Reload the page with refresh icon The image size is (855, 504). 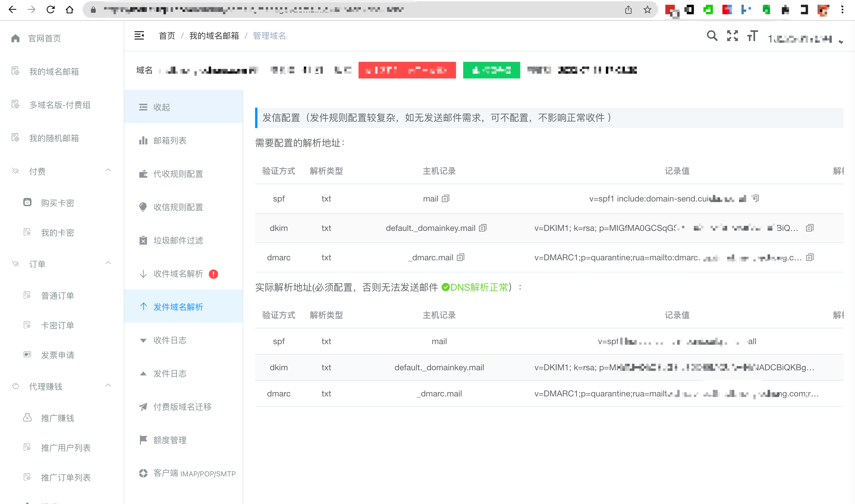click(51, 10)
